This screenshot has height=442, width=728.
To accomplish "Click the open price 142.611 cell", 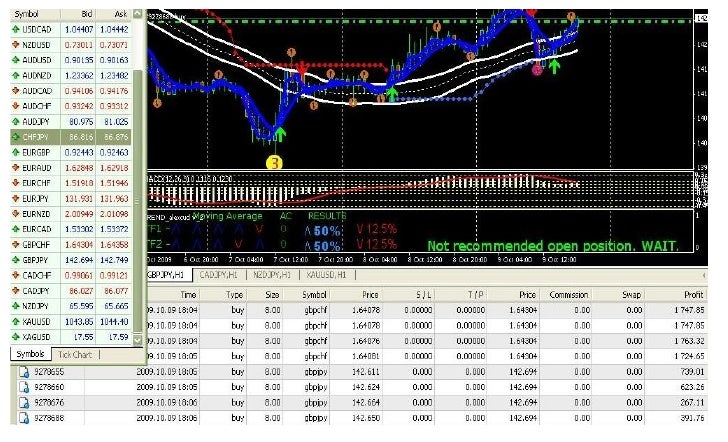I will 366,372.
